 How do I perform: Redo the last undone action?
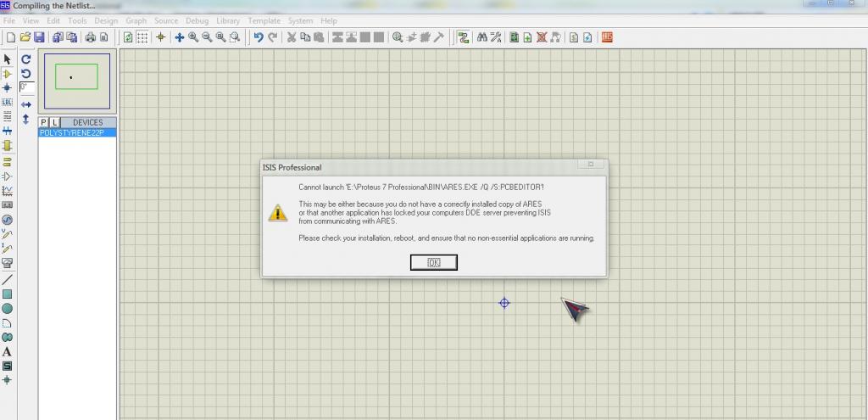pos(272,37)
